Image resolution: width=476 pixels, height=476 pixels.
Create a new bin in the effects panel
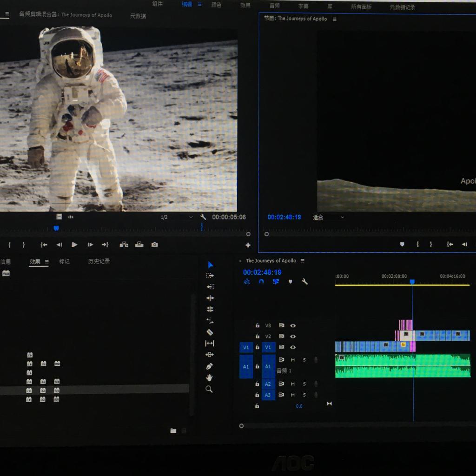click(x=173, y=430)
